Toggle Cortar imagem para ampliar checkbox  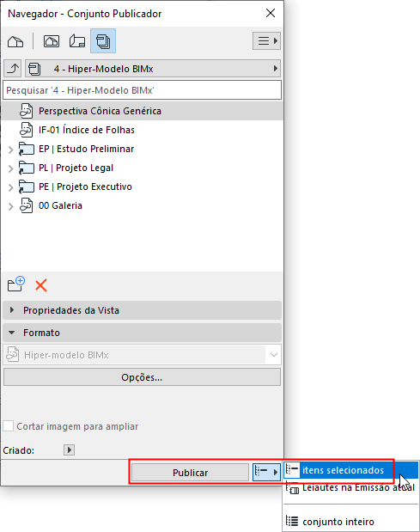[x=8, y=426]
